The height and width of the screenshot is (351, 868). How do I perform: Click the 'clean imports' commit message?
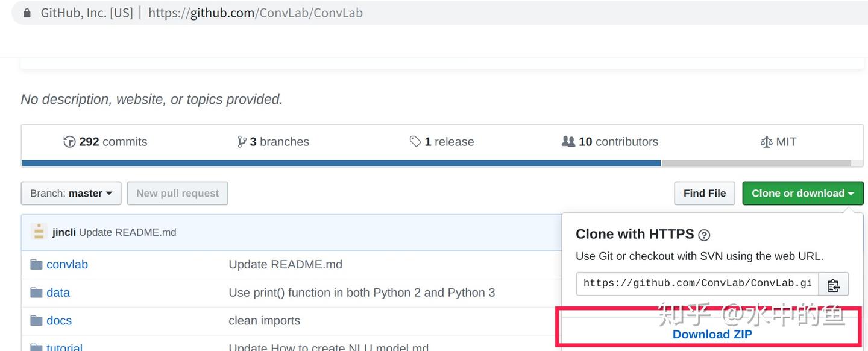coord(264,321)
